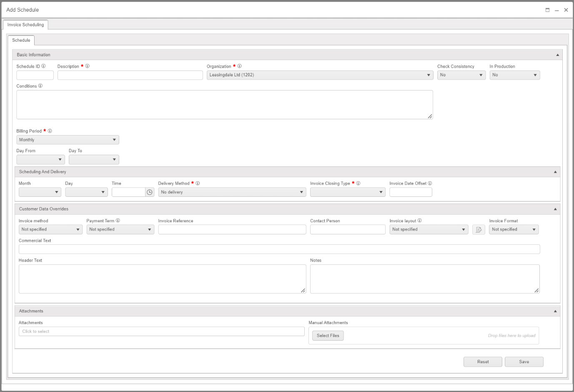Click the Select Files button
Image resolution: width=574 pixels, height=392 pixels.
(x=328, y=336)
